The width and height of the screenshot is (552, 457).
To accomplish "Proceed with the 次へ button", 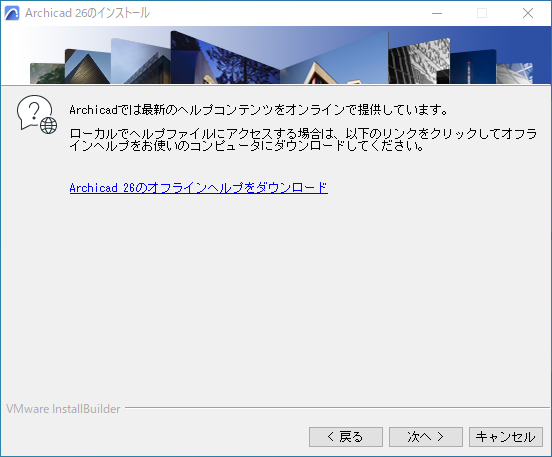I will tap(426, 437).
